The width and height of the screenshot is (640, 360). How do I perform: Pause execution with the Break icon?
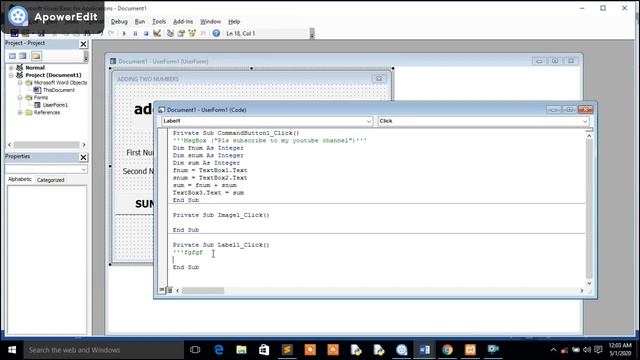[x=135, y=33]
